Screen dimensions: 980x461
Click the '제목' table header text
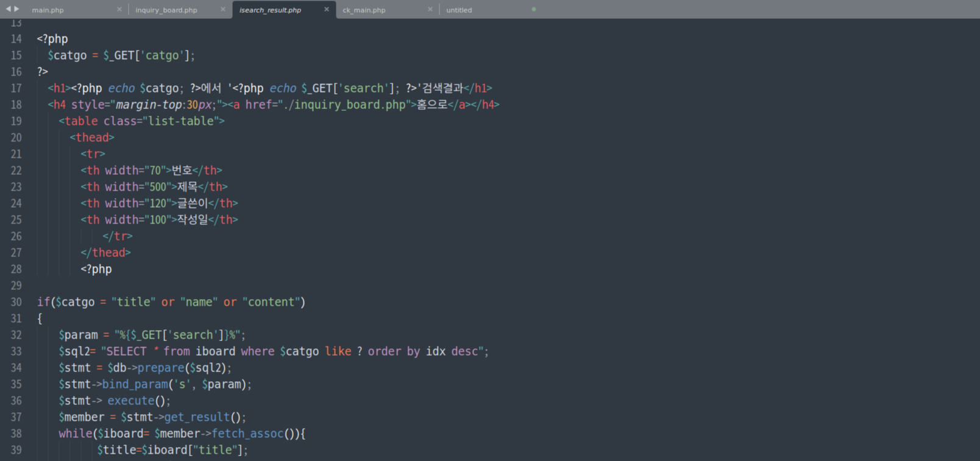click(x=188, y=187)
